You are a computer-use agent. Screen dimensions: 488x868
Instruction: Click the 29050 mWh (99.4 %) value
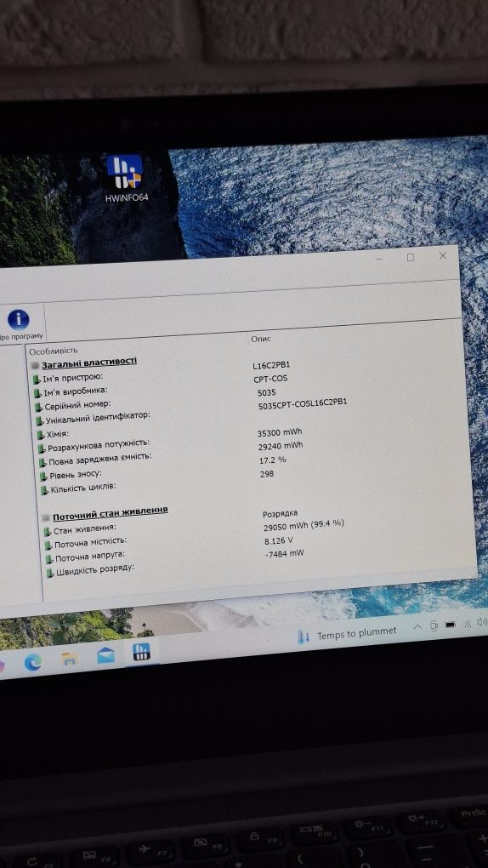tap(304, 525)
